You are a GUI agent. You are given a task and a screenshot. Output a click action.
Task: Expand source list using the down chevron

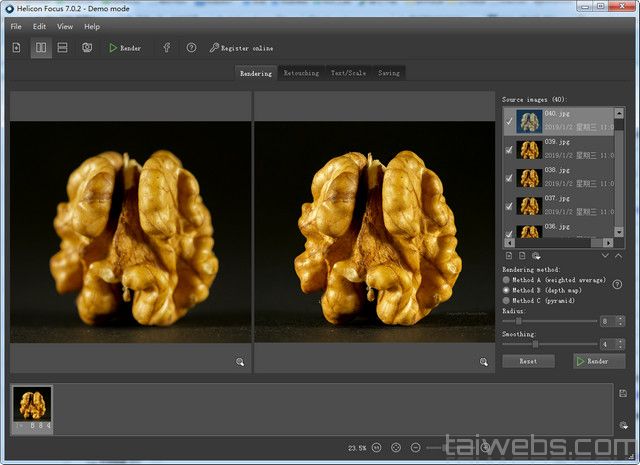click(x=605, y=257)
